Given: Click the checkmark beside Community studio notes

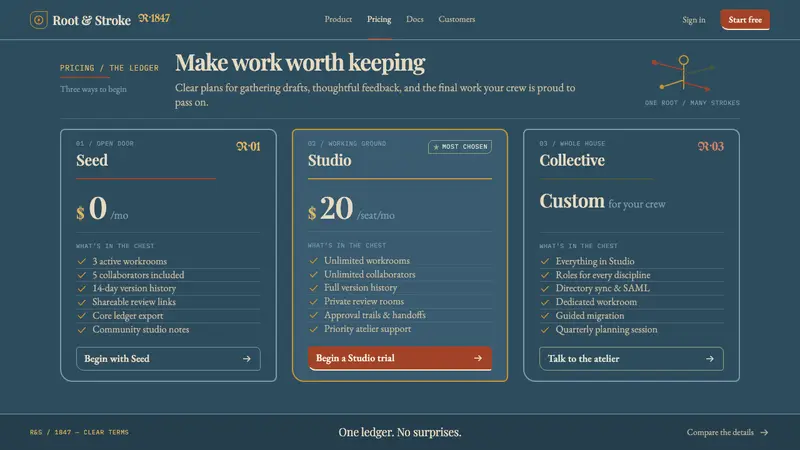Looking at the screenshot, I should click(82, 330).
